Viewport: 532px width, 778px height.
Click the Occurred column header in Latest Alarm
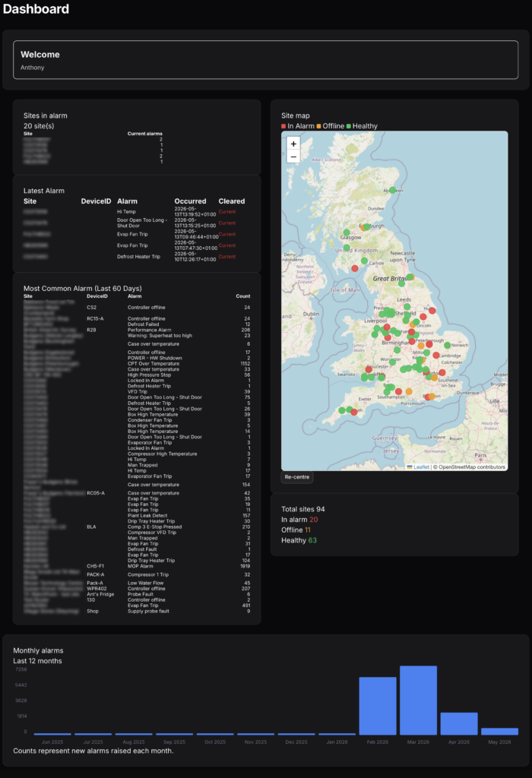tap(190, 201)
